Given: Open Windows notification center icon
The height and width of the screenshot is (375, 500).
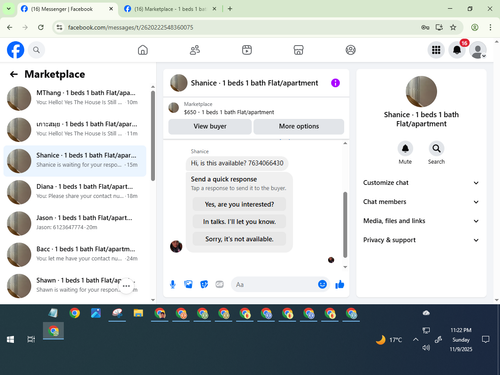Looking at the screenshot, I should coord(486,340).
